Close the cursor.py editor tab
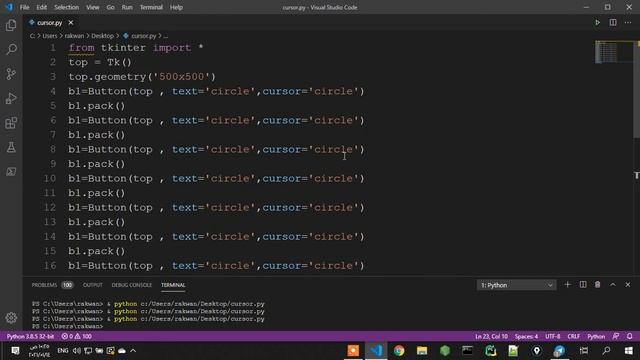Viewport: 640px width, 360px height. [x=71, y=23]
